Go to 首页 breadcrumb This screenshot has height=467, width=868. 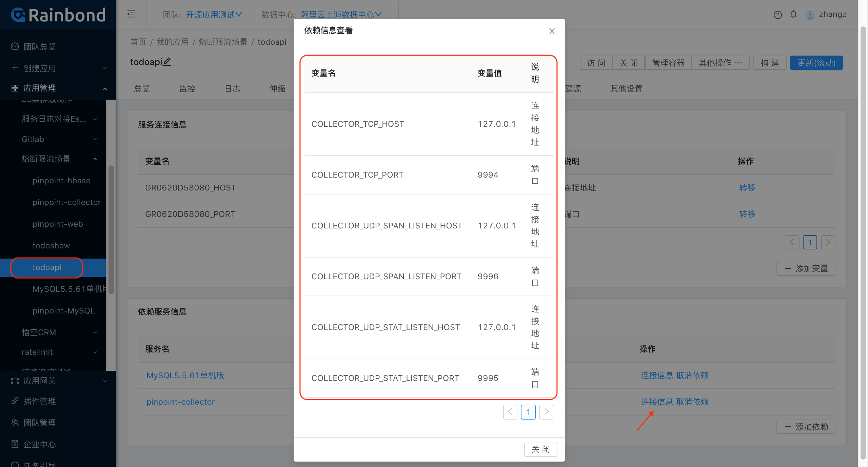click(x=138, y=42)
